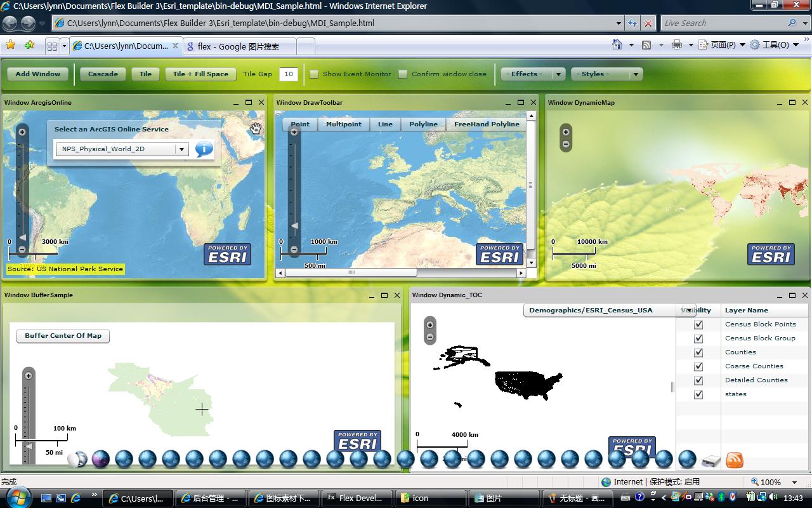The height and width of the screenshot is (508, 812).
Task: Stop page loading red X icon
Action: click(x=648, y=23)
